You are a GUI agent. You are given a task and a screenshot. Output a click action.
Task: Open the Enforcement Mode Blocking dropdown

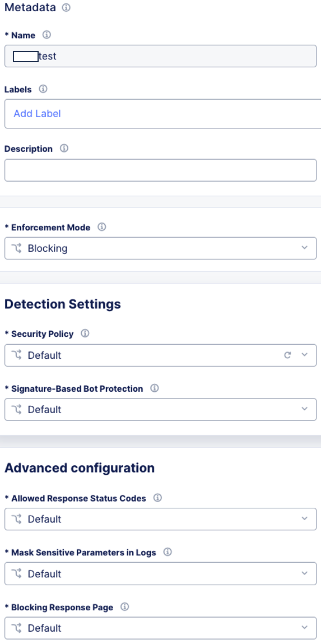(x=160, y=248)
